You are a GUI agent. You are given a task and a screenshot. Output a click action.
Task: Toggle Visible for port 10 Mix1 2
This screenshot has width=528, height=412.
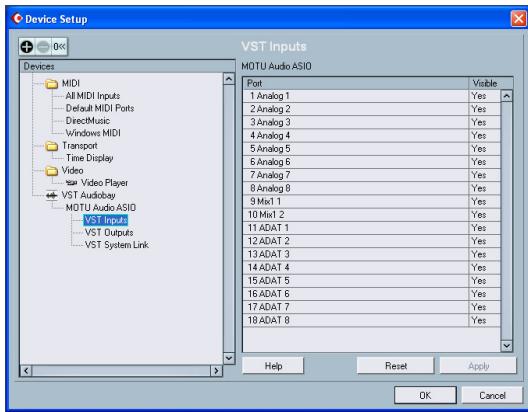pyautogui.click(x=478, y=215)
